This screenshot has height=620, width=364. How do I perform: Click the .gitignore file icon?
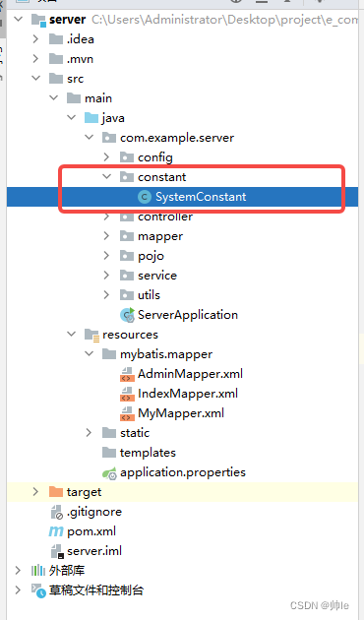56,512
